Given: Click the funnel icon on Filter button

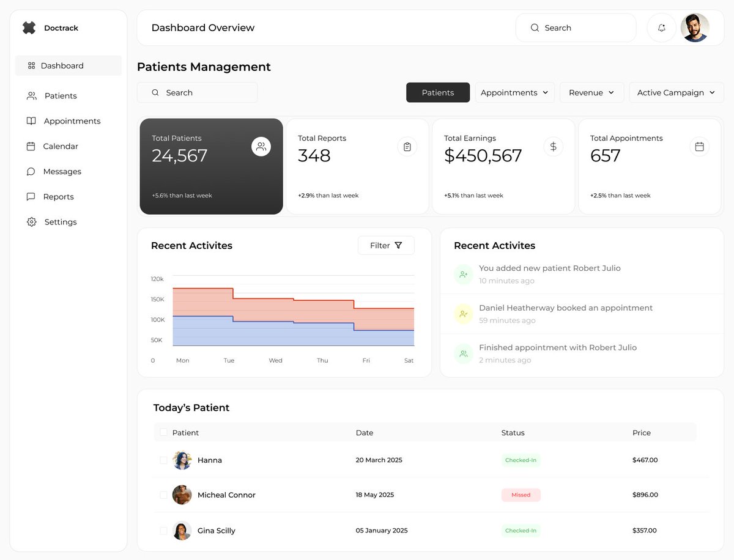Looking at the screenshot, I should coord(398,246).
